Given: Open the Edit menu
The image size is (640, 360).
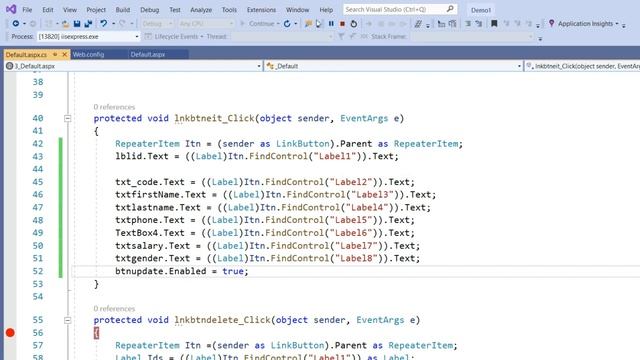Looking at the screenshot, I should pyautogui.click(x=48, y=9).
